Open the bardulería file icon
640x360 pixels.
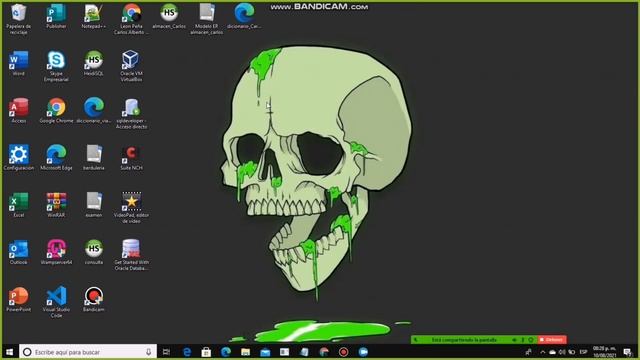click(93, 158)
